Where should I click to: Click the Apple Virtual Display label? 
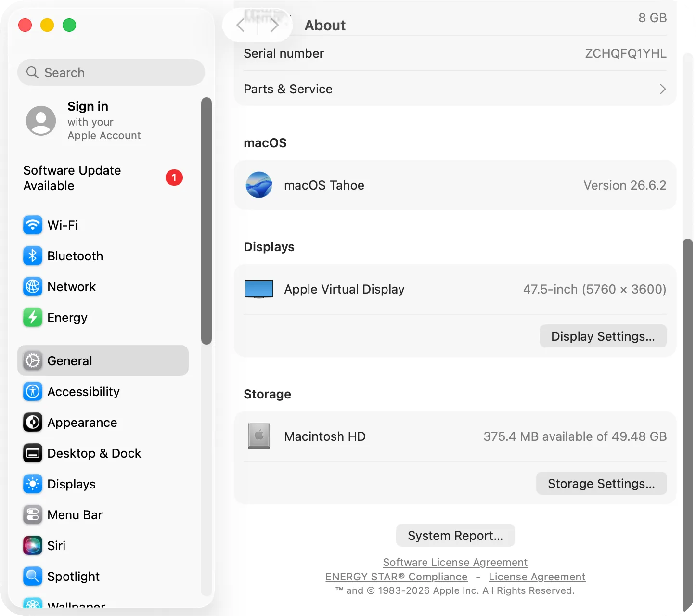[x=344, y=289]
